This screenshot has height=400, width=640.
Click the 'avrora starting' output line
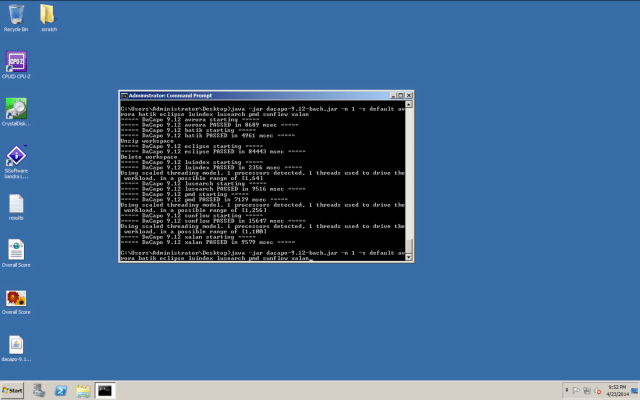190,120
